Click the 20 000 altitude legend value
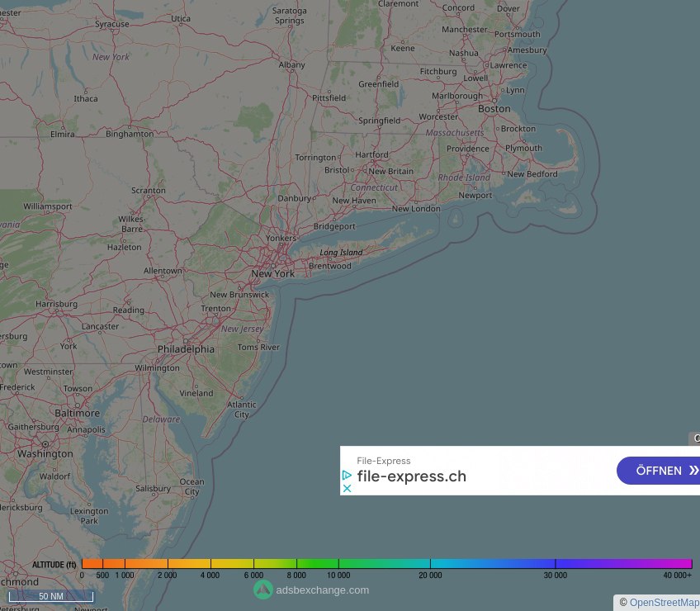This screenshot has width=700, height=611. (x=430, y=575)
